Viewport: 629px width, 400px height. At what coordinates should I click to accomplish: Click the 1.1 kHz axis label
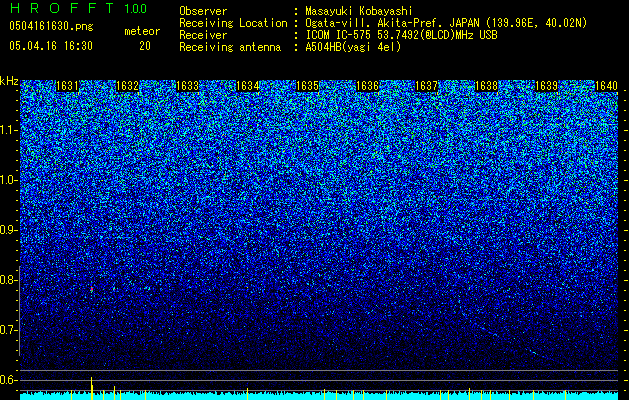(x=9, y=130)
